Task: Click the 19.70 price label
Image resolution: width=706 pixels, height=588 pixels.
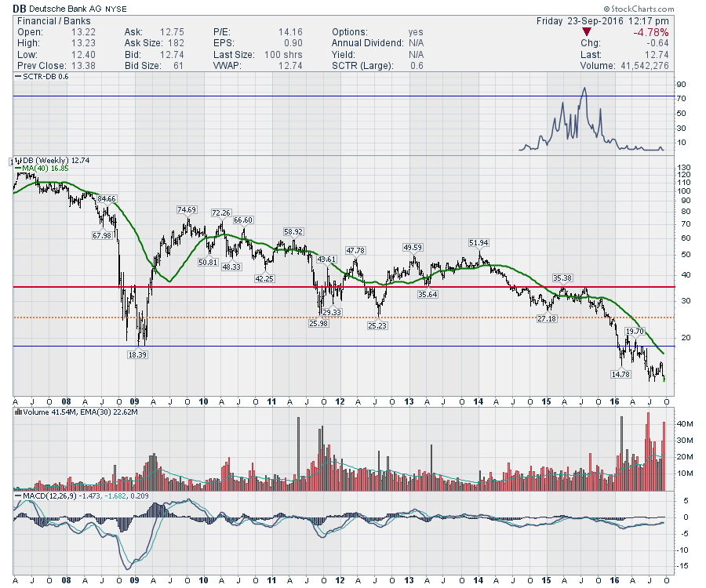Action: 635,332
